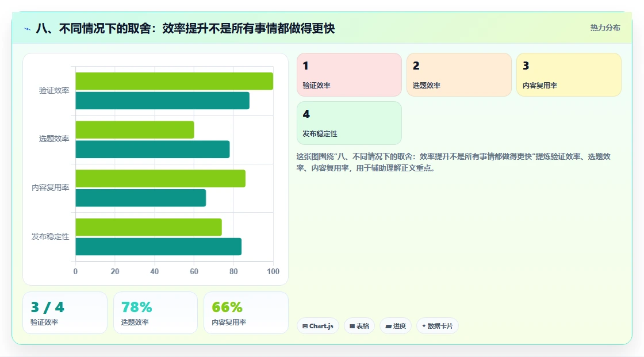644x357 pixels.
Task: Open card 4 发布稳定性
Action: tap(349, 123)
